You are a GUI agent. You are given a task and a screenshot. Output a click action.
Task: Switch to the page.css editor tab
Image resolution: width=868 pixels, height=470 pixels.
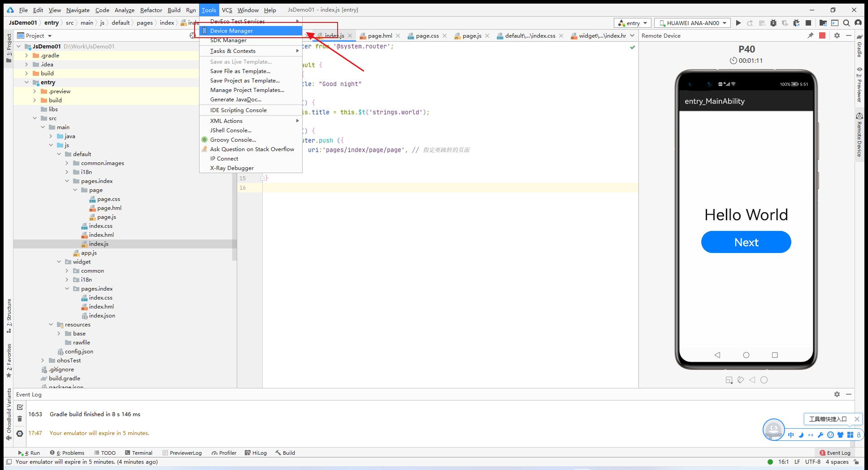click(x=427, y=35)
